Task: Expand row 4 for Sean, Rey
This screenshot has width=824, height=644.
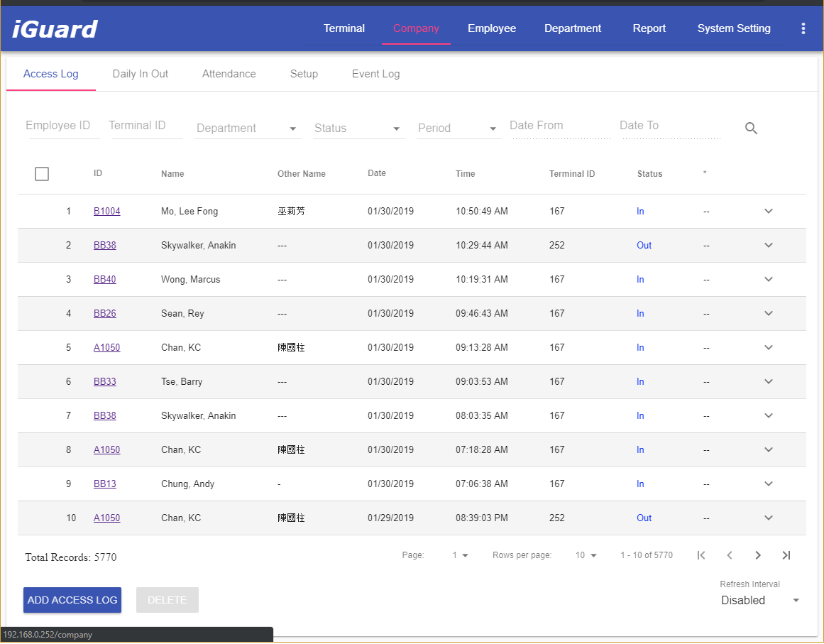Action: pos(769,313)
